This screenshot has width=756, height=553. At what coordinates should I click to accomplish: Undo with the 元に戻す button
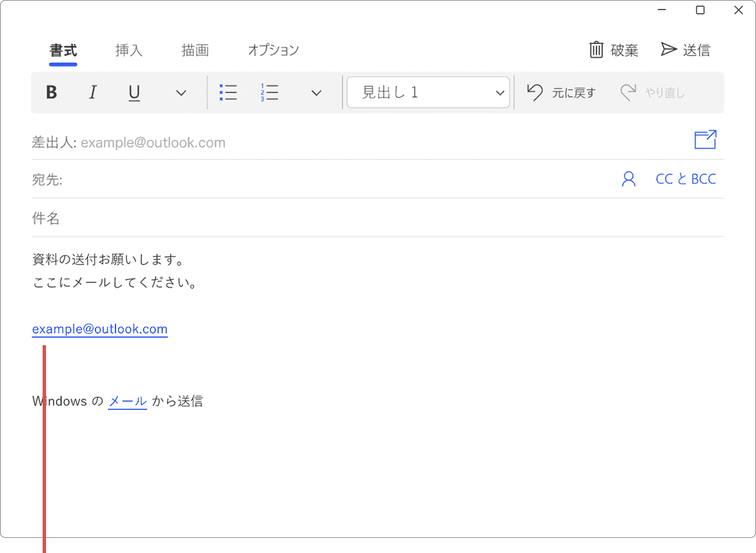tap(562, 93)
